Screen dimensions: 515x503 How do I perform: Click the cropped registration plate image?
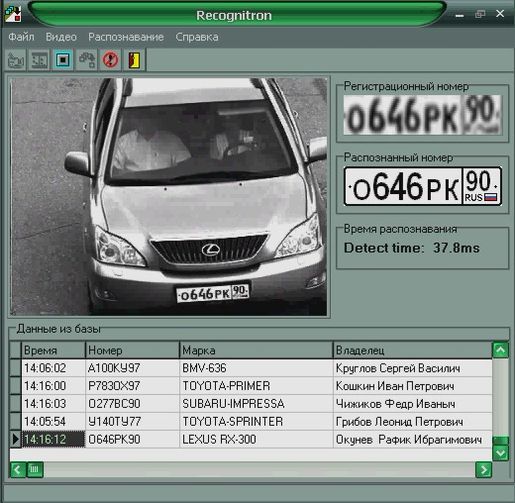[x=422, y=115]
